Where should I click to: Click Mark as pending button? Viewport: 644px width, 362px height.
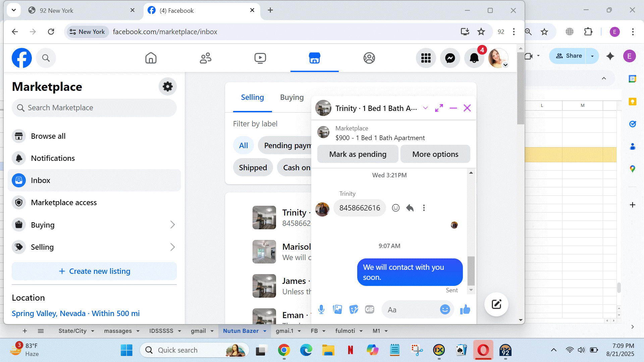pos(358,154)
